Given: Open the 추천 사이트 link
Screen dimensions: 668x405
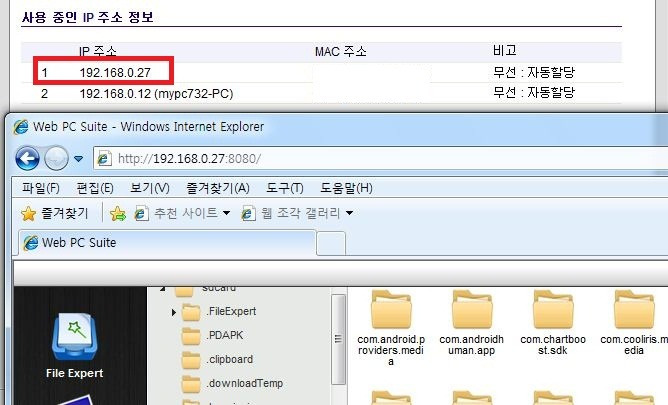Looking at the screenshot, I should coord(176,213).
